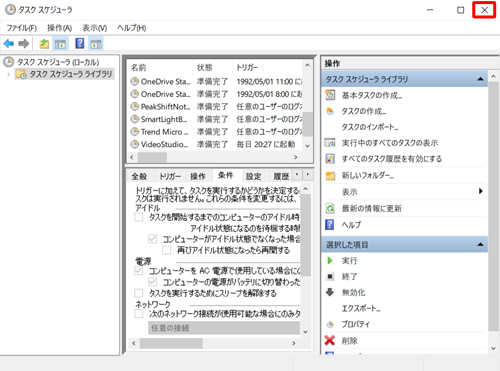Toggle stop when computer no longer idle checkbox

tap(153, 239)
